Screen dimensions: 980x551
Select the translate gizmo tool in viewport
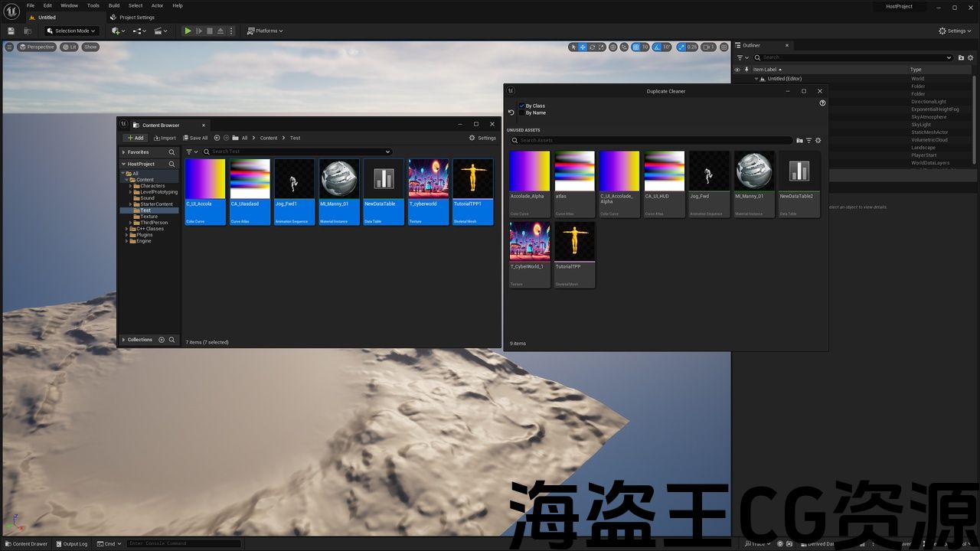click(x=583, y=47)
